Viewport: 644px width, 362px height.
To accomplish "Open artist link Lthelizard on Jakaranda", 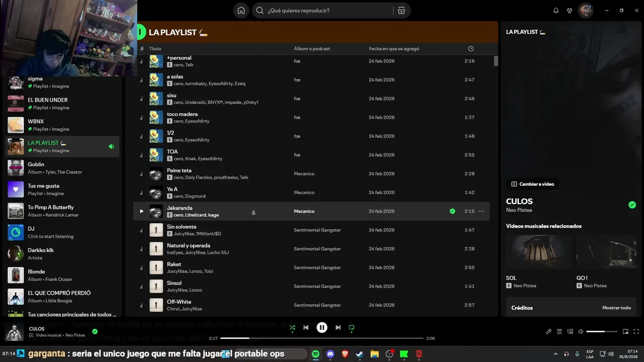I will coord(195,215).
